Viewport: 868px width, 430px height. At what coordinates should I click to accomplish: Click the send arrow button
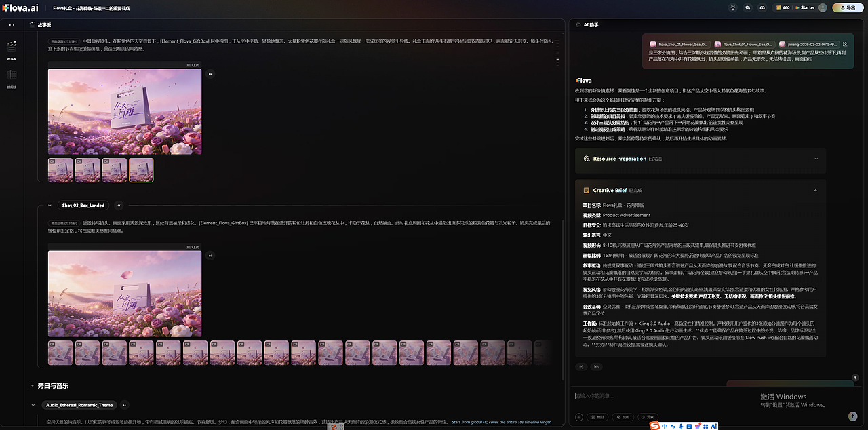(x=853, y=416)
